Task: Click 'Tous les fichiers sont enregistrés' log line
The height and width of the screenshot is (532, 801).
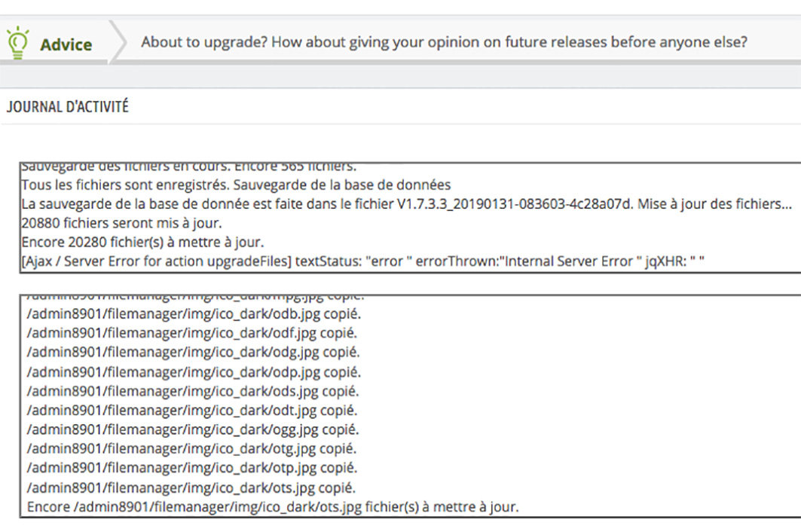Action: (x=236, y=185)
